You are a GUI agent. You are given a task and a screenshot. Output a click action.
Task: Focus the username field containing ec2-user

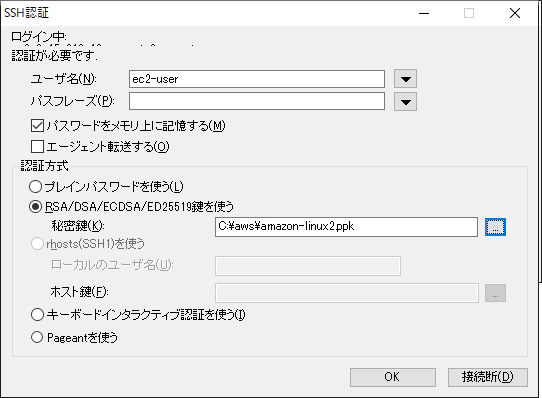pyautogui.click(x=257, y=79)
